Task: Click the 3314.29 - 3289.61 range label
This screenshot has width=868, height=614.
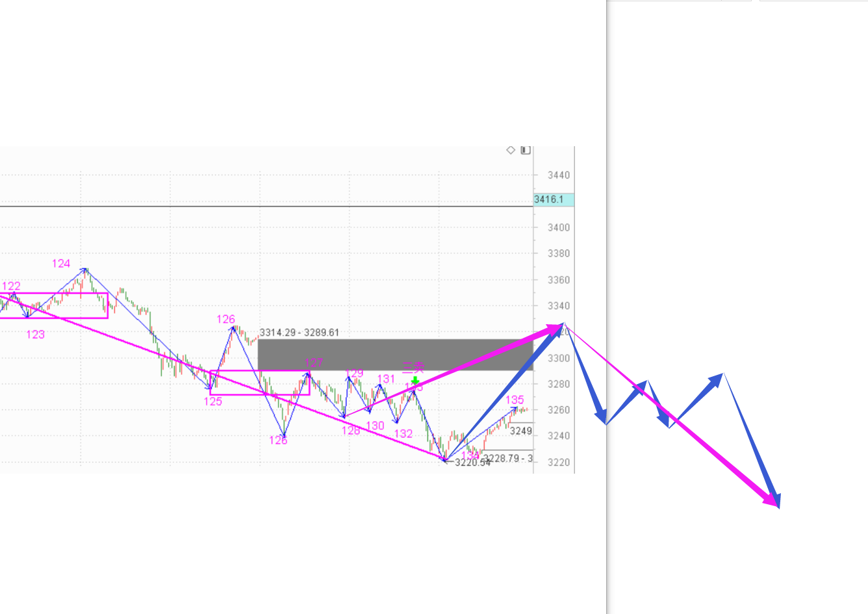Action: click(x=300, y=333)
